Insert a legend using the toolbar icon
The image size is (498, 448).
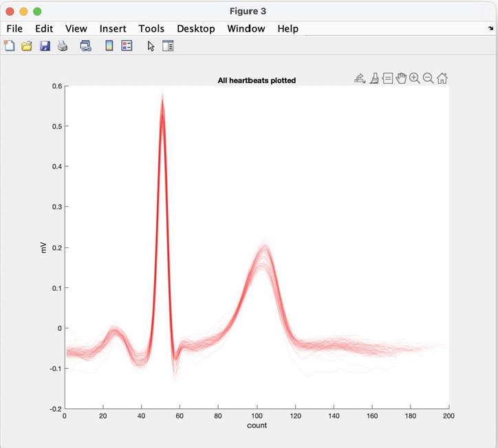(127, 46)
